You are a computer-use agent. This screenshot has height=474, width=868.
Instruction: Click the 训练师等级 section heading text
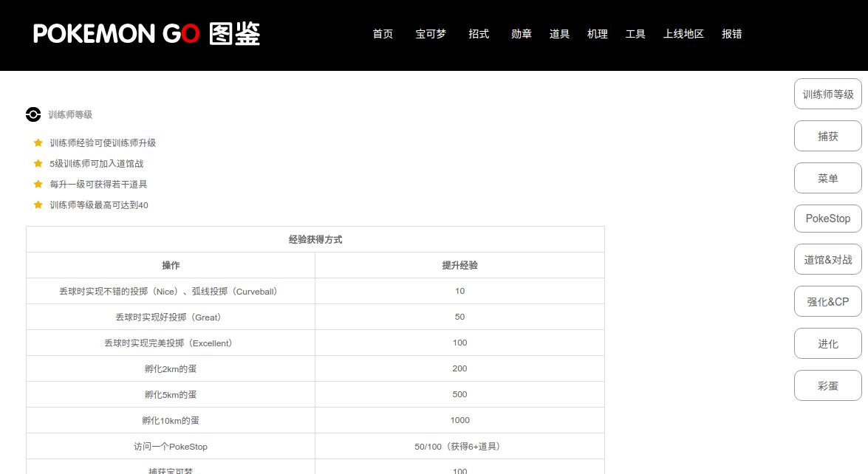coord(70,114)
